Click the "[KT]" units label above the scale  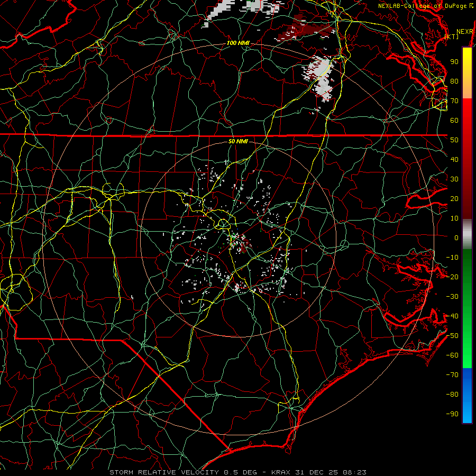click(x=452, y=36)
